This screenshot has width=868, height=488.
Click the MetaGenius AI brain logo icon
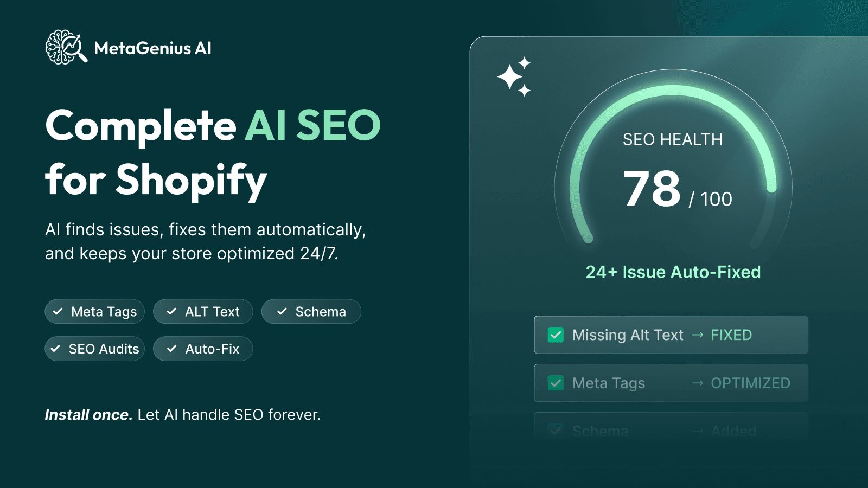pos(66,47)
